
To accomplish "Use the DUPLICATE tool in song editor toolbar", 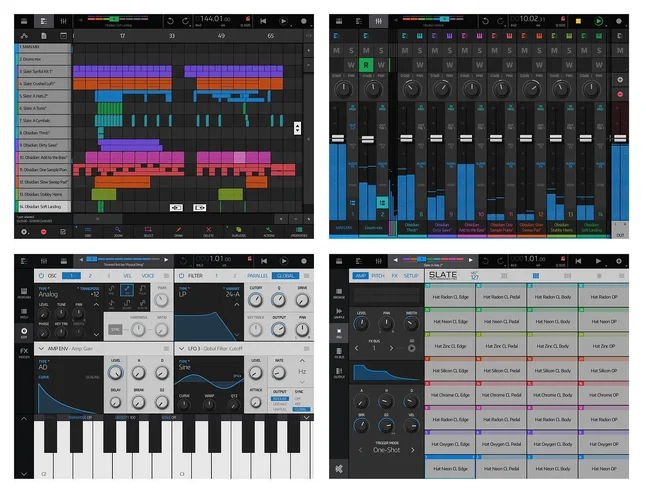I will (x=239, y=231).
